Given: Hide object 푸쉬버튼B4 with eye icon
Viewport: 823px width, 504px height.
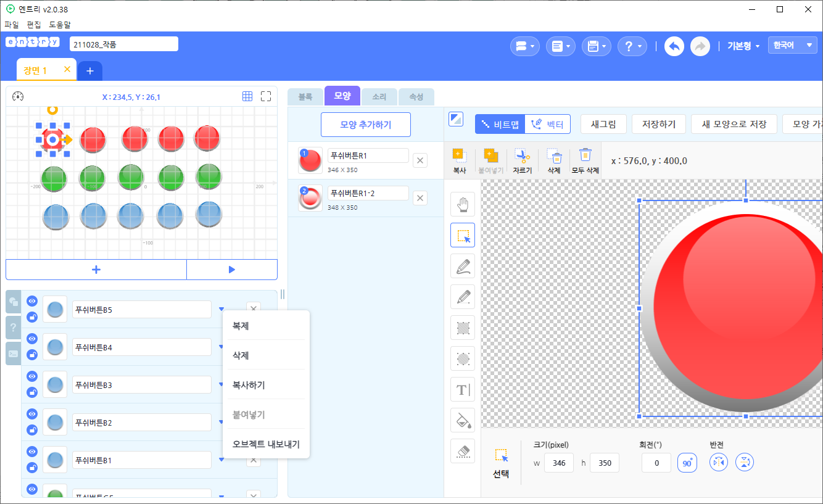Looking at the screenshot, I should (33, 339).
